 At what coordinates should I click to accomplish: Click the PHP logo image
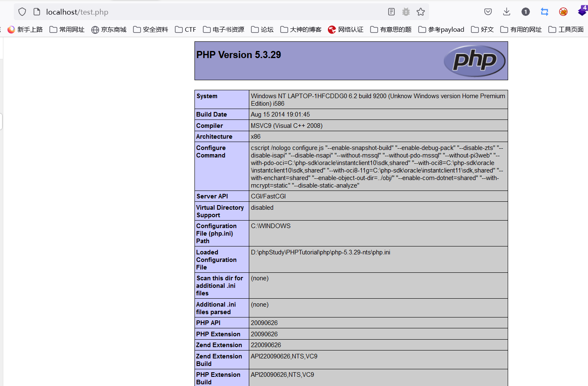tap(474, 61)
